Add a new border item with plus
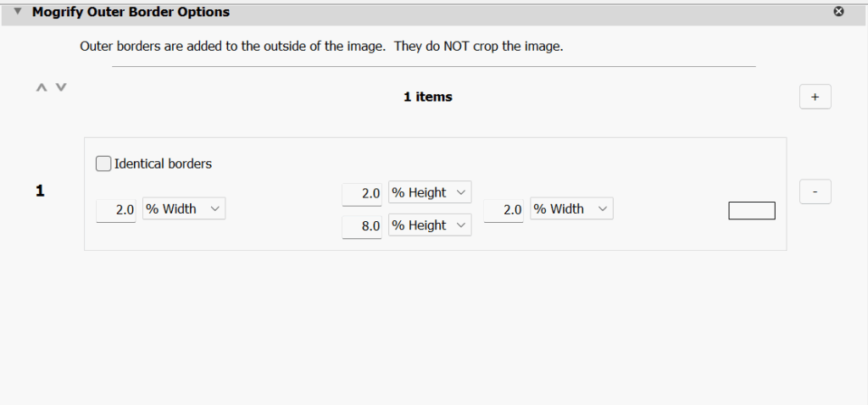 point(815,97)
